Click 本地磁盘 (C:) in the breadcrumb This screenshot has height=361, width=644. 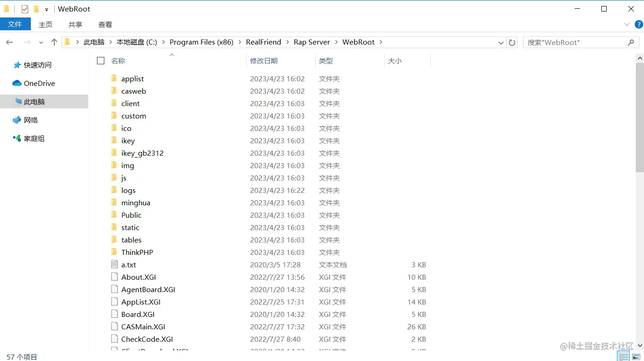137,42
